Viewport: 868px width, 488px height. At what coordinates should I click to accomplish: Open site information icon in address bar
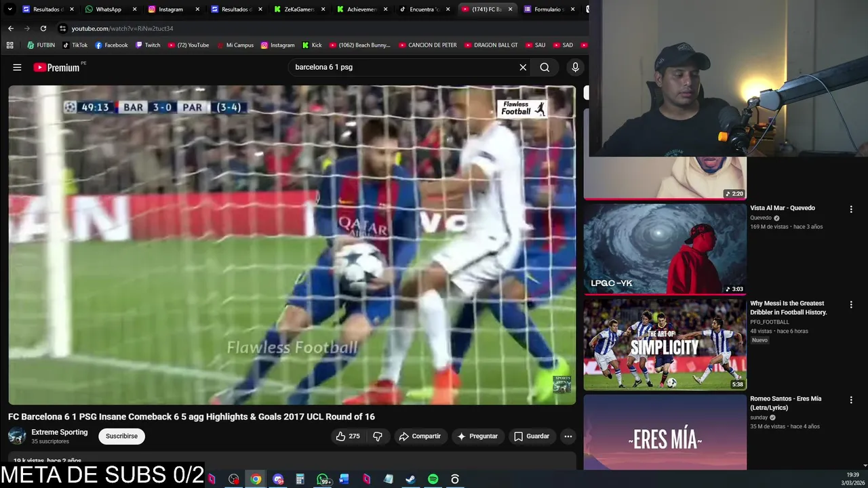click(62, 28)
